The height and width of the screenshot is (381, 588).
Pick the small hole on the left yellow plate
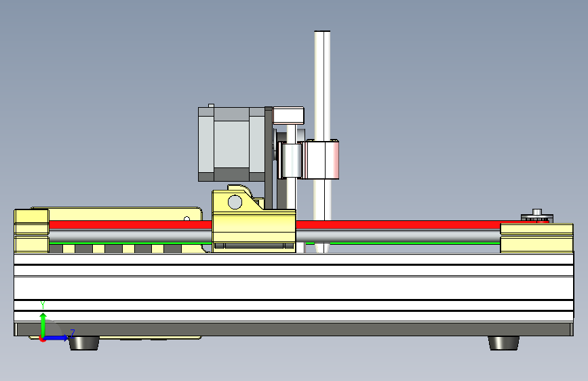tap(187, 218)
